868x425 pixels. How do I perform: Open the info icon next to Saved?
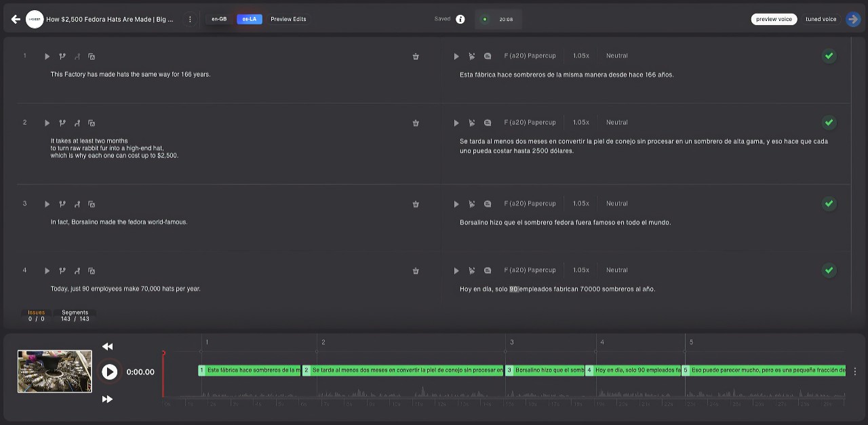(460, 19)
